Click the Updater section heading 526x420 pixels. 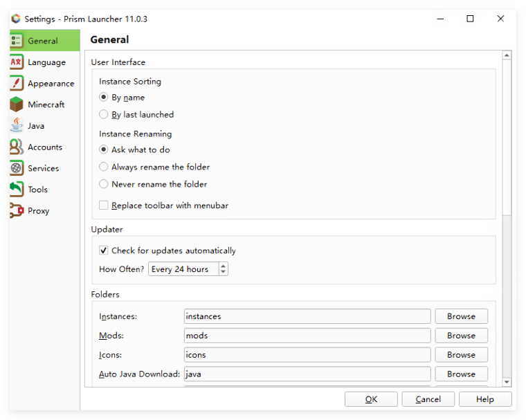(x=107, y=230)
